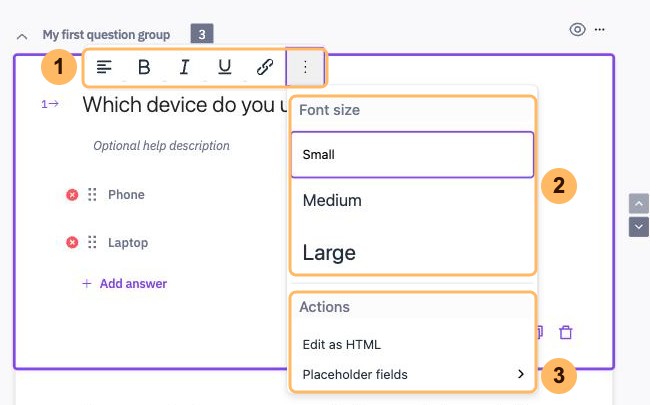Collapse My first question group chevron
650x405 pixels.
(22, 36)
